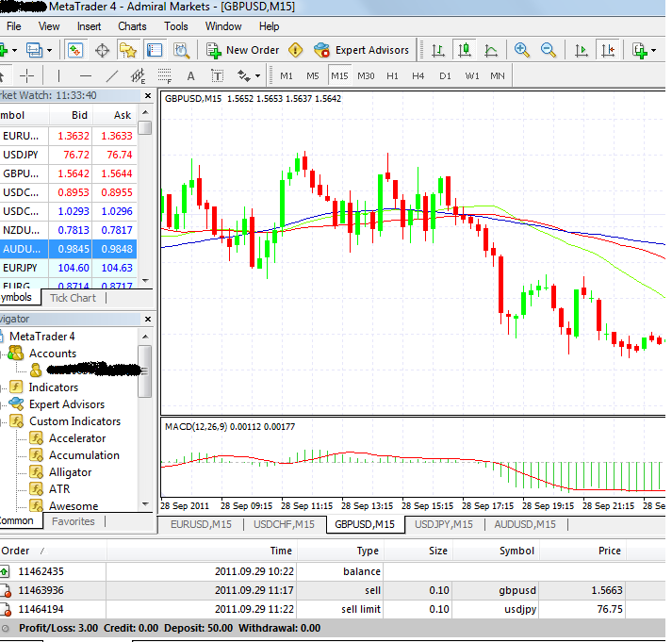This screenshot has width=672, height=642.
Task: Sort history by the Order column header
Action: click(x=52, y=551)
